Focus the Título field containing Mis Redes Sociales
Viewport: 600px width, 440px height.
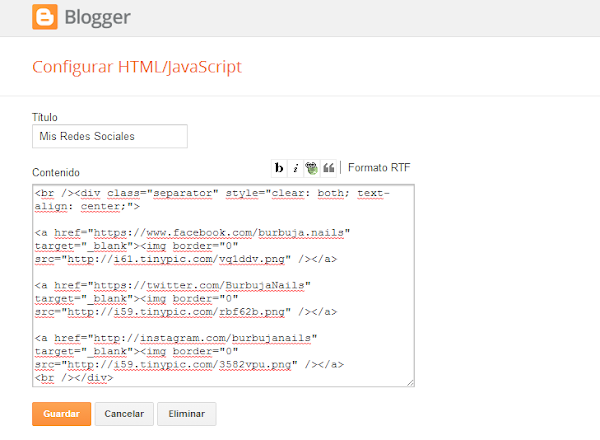point(110,136)
